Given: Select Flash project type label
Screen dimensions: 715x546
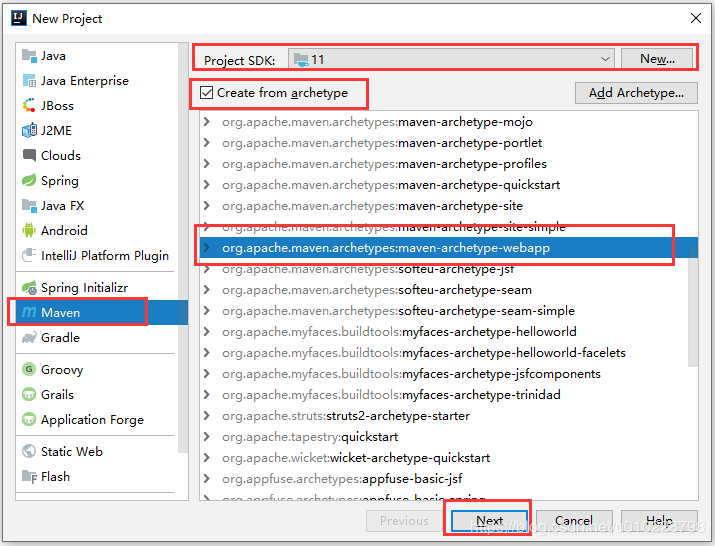Looking at the screenshot, I should pos(55,477).
